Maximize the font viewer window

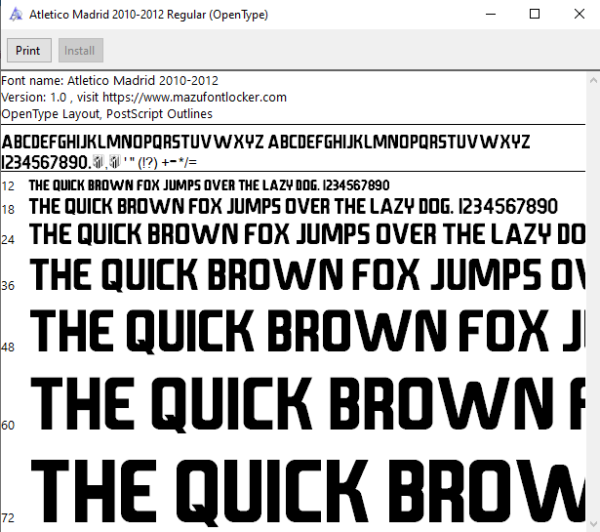[x=535, y=14]
